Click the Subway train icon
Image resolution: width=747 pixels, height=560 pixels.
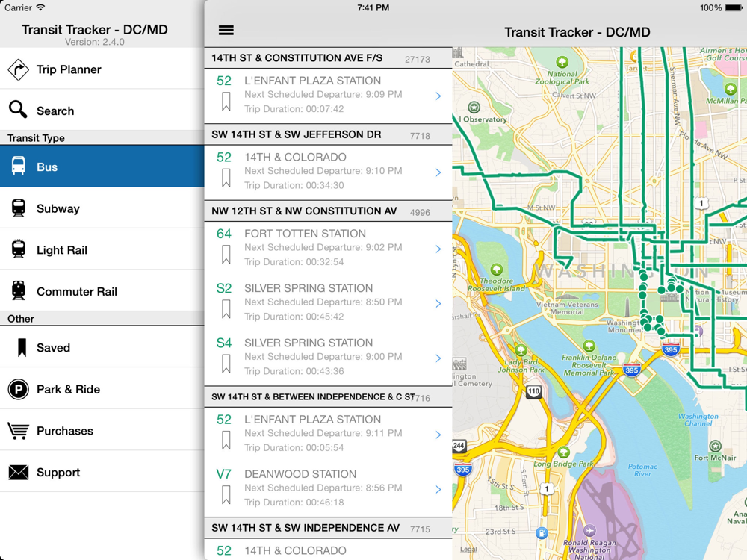(19, 208)
